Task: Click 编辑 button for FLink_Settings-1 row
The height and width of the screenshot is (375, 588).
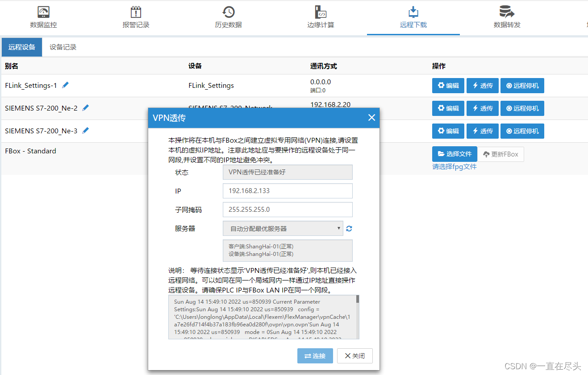Action: click(x=448, y=86)
